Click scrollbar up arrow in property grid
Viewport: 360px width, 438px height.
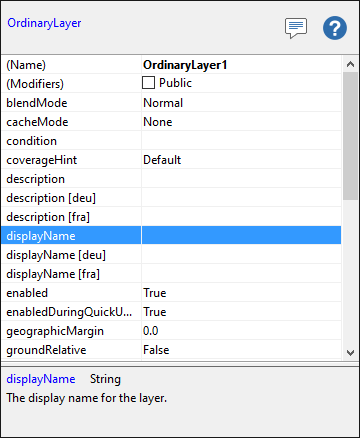350,64
